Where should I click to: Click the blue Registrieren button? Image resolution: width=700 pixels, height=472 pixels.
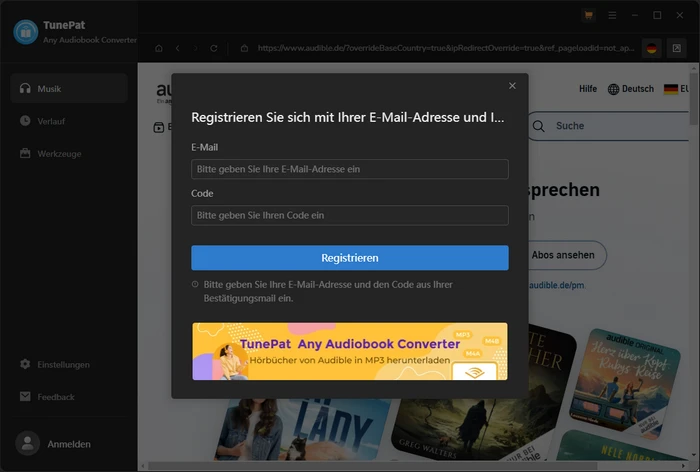coord(350,258)
